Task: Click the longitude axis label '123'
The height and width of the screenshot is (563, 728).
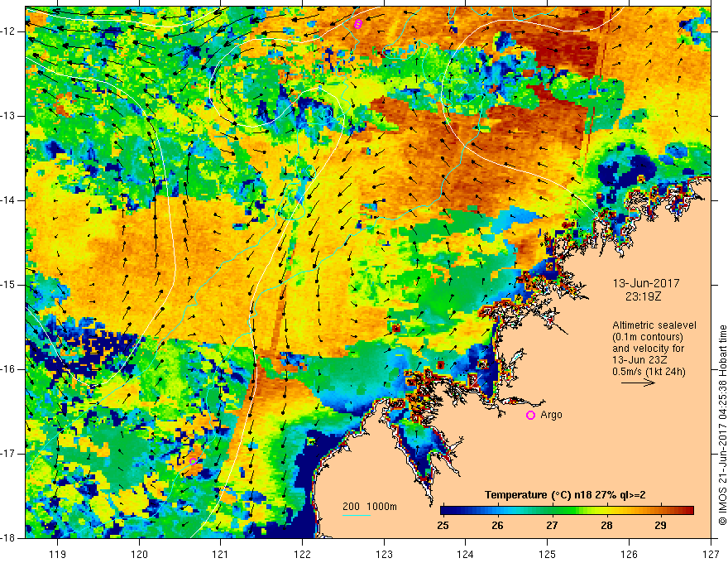Action: point(384,554)
